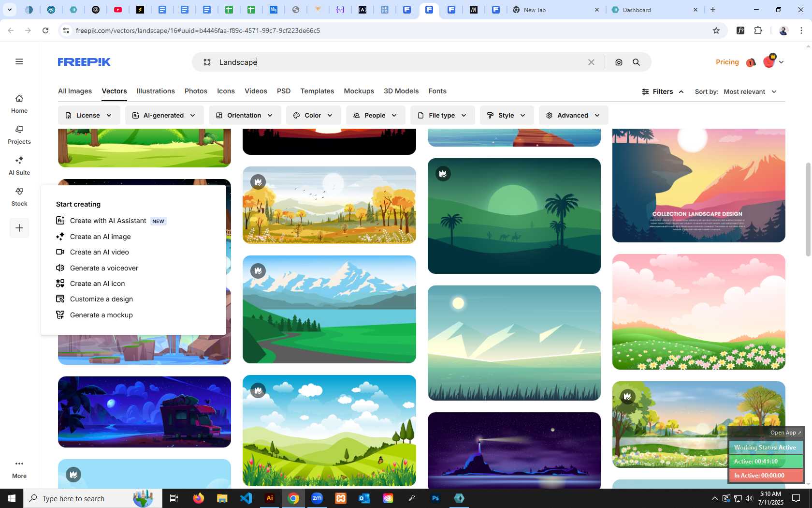Open the pink clouds flower meadow thumbnail
This screenshot has width=812, height=508.
tap(698, 312)
